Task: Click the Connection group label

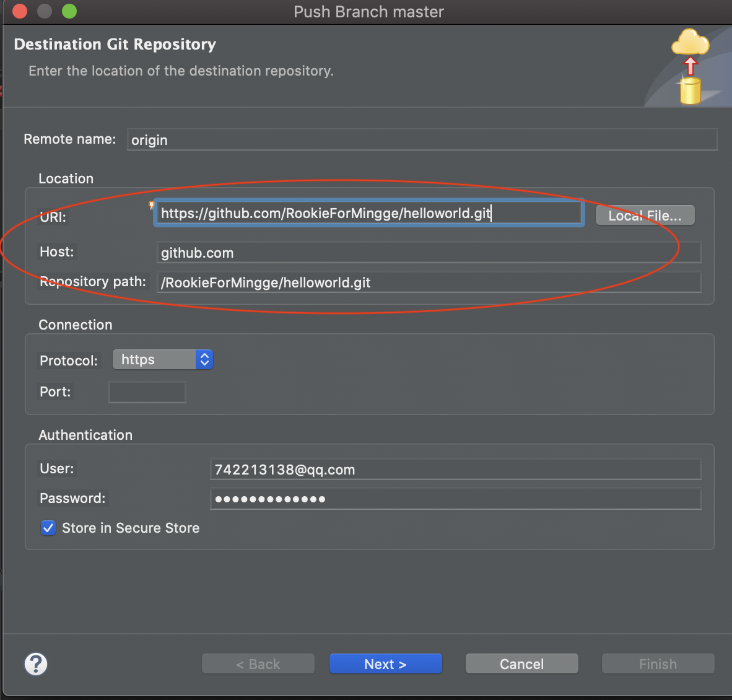Action: coord(75,325)
